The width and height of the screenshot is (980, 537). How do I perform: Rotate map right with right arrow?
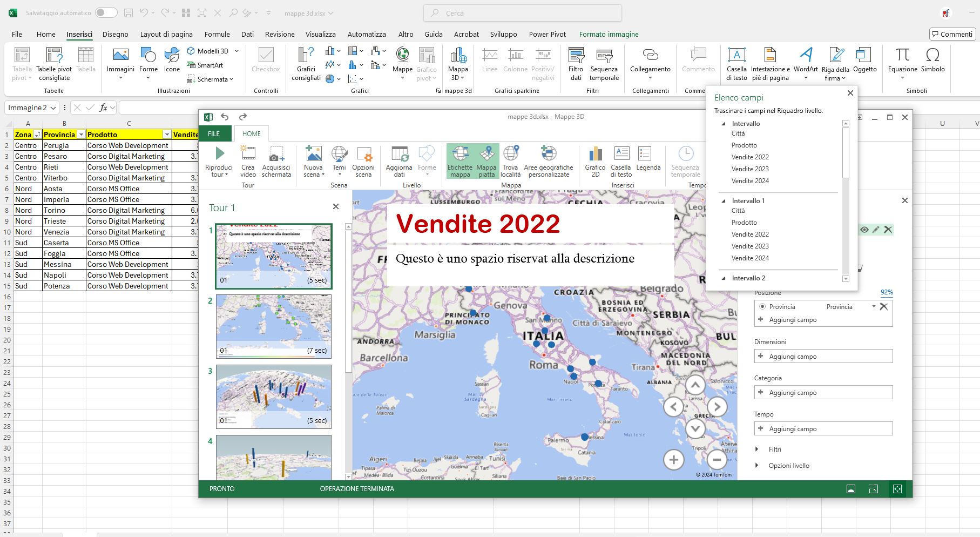pyautogui.click(x=717, y=407)
